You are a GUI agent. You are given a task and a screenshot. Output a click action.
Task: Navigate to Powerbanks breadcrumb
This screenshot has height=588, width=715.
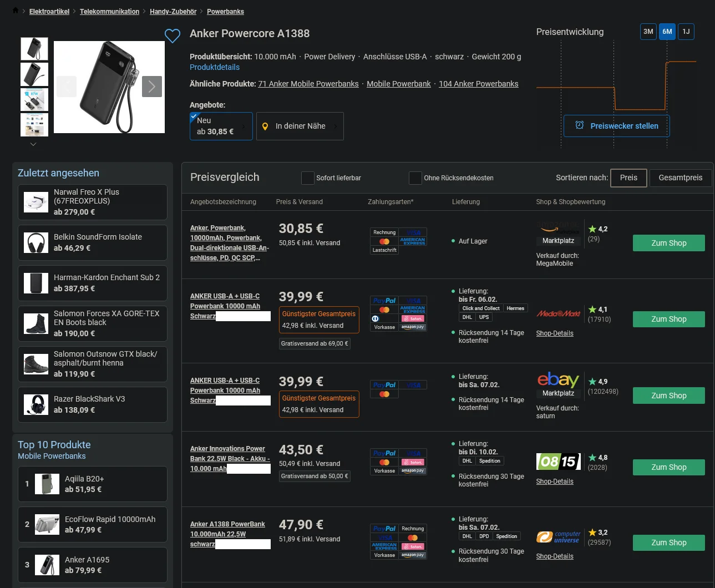(225, 12)
